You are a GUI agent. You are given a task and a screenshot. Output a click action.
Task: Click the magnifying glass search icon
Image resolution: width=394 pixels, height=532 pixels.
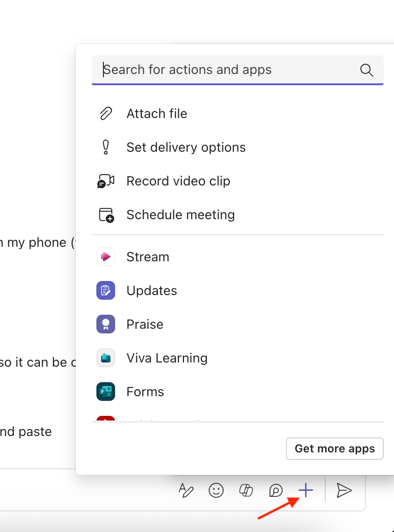[366, 70]
